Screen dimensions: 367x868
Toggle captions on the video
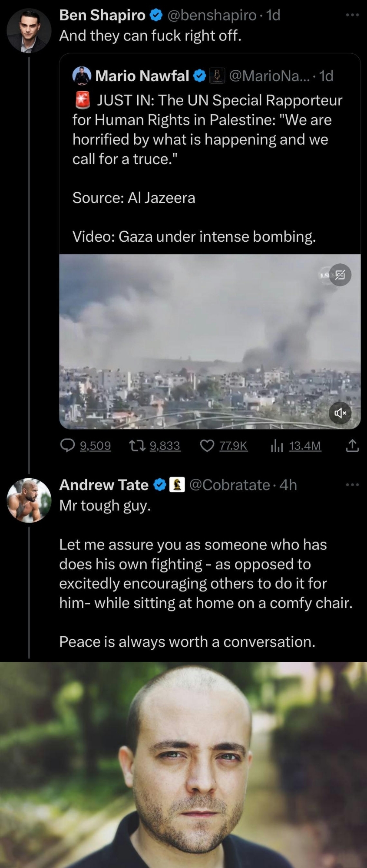click(x=340, y=275)
